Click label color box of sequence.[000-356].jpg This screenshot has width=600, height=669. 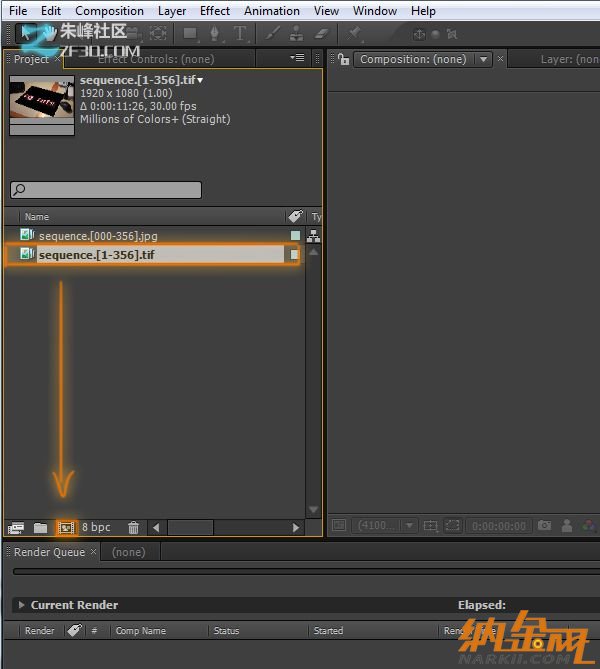coord(295,236)
